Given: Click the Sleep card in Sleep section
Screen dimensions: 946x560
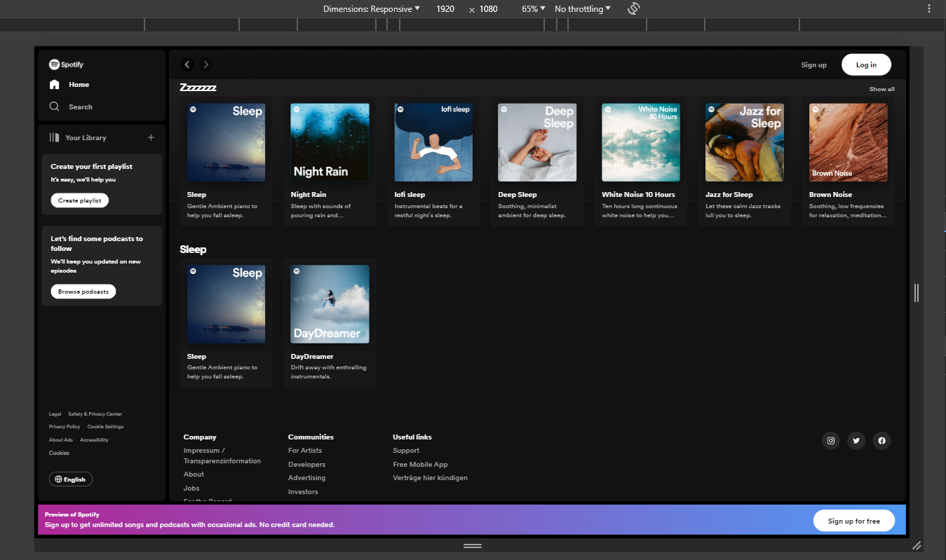Looking at the screenshot, I should (x=227, y=323).
